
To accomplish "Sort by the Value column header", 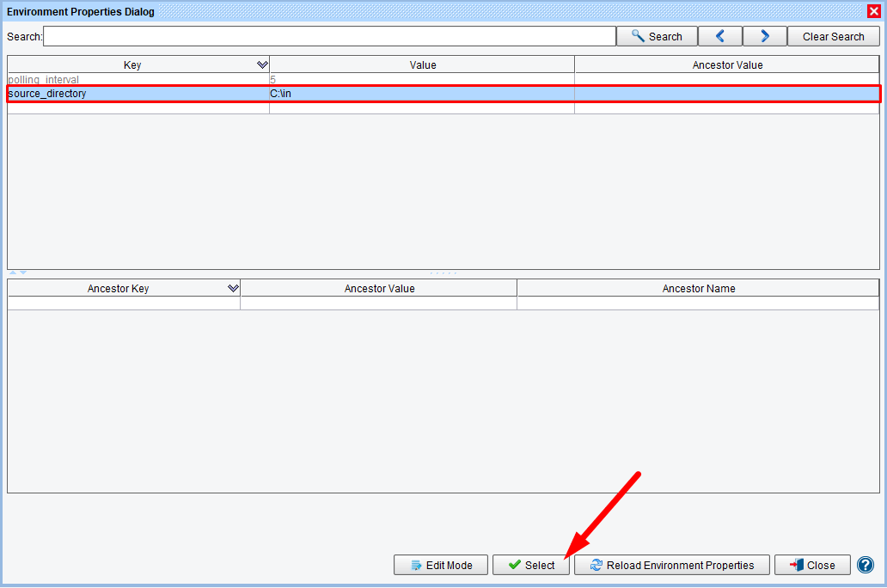I will [422, 65].
